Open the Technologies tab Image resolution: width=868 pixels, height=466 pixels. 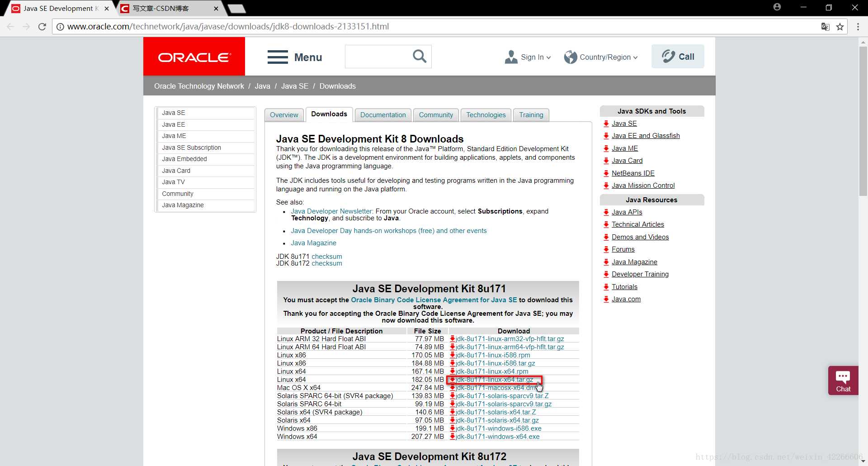[x=486, y=115]
